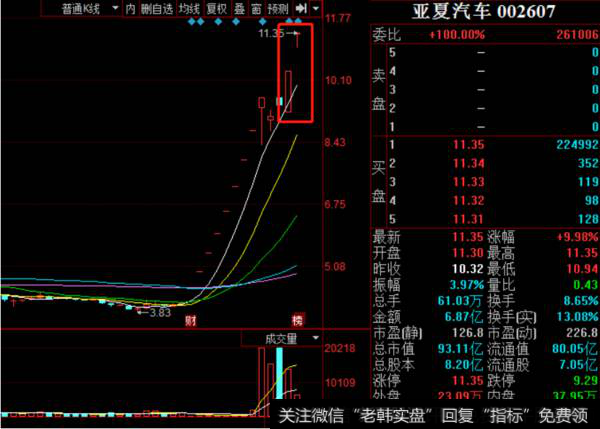Click the volume axis label 20218
Image resolution: width=600 pixels, height=429 pixels.
click(x=340, y=348)
